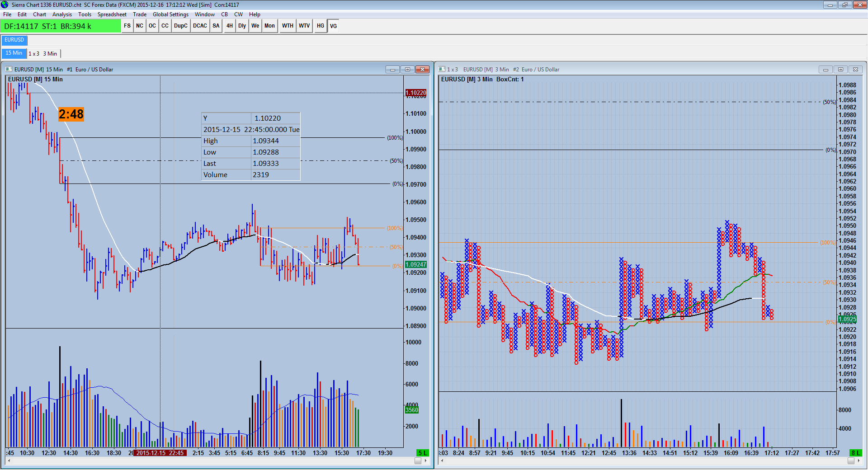Click the green 1.0925 price label
The image size is (868, 470).
[x=848, y=319]
